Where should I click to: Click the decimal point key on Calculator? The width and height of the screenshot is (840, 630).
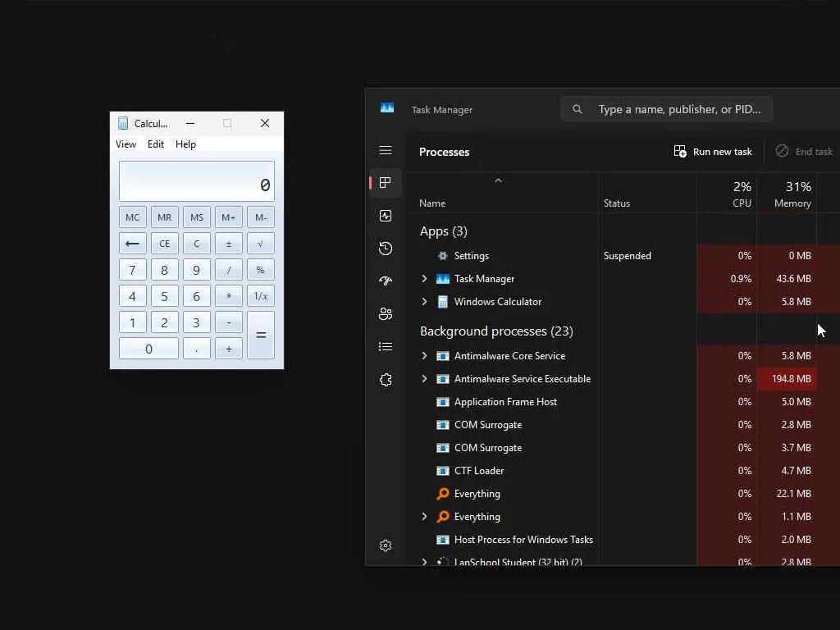[197, 349]
